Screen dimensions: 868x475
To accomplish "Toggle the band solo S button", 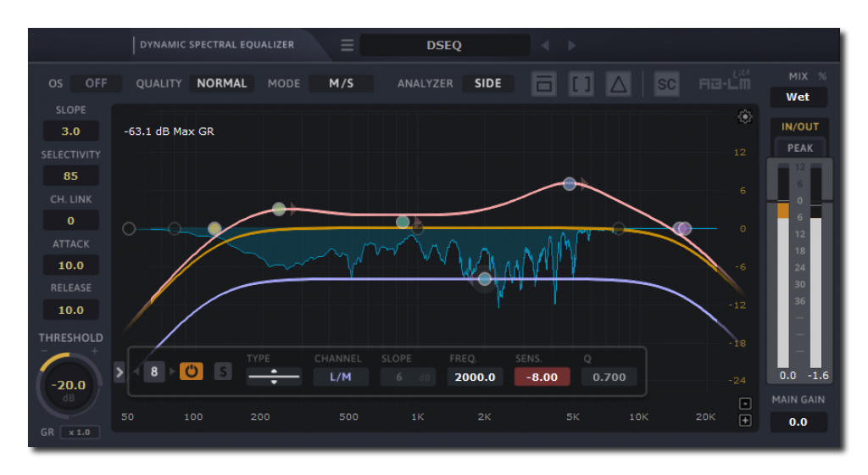I will [x=222, y=372].
